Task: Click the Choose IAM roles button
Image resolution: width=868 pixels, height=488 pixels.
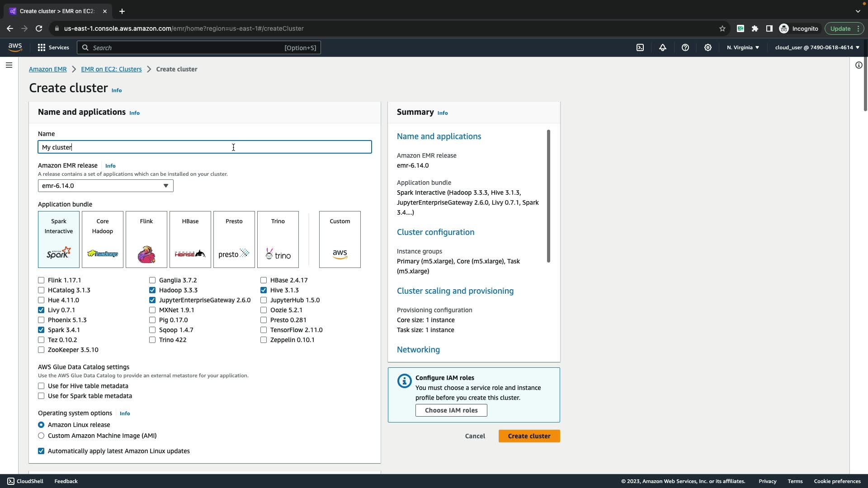Action: [x=451, y=410]
